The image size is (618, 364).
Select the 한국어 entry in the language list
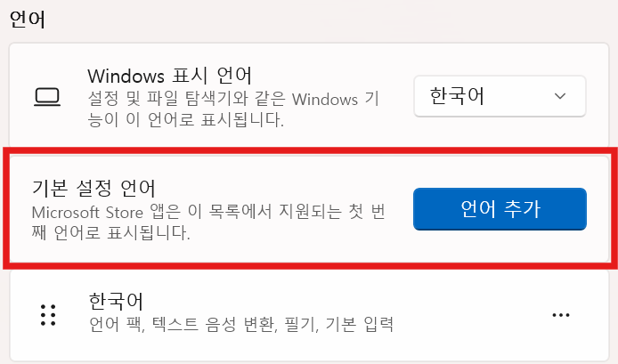pos(309,314)
